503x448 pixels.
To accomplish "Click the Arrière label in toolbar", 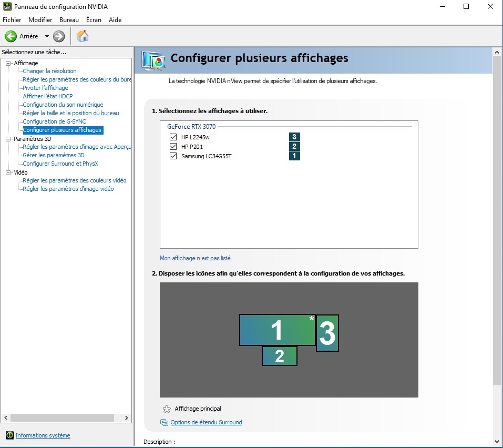I will 28,36.
